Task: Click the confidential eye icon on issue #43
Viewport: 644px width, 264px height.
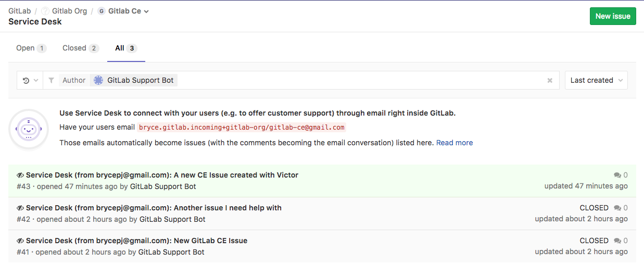Action: coord(20,175)
